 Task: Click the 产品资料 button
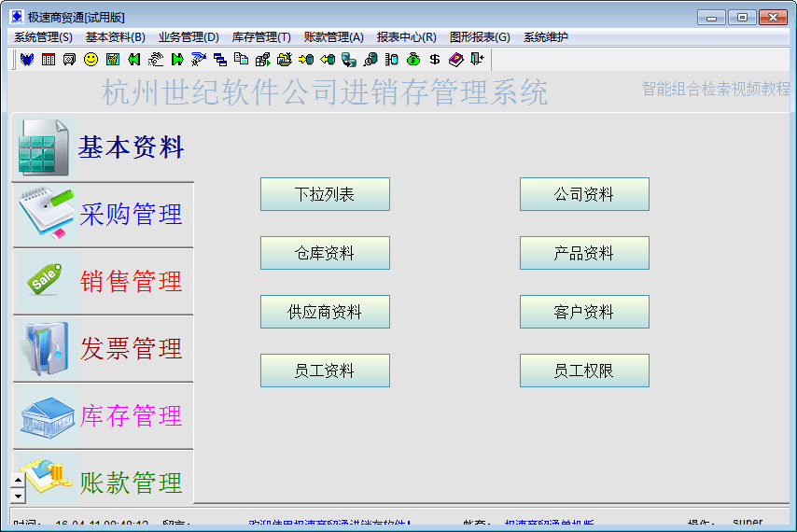pyautogui.click(x=584, y=253)
